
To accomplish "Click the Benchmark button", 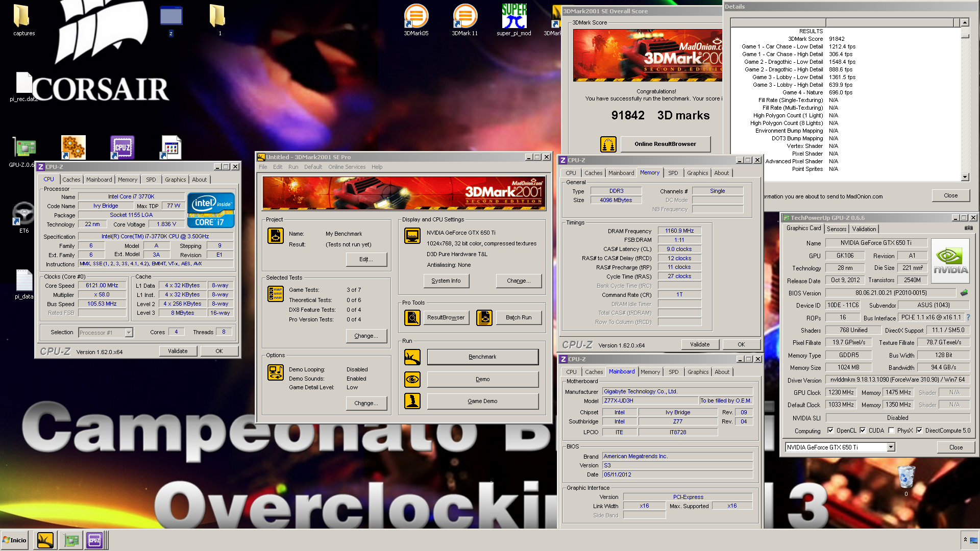I will pos(482,357).
